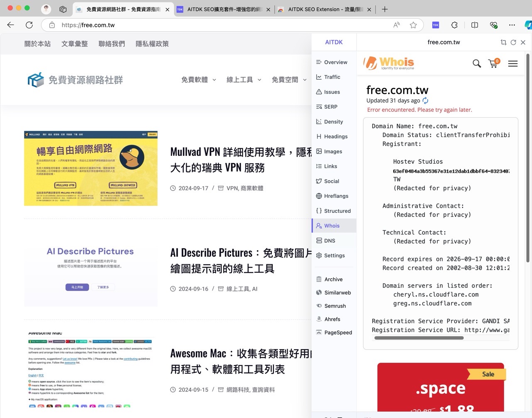This screenshot has width=532, height=418.
Task: Click the Archive icon in sidebar
Action: point(319,280)
